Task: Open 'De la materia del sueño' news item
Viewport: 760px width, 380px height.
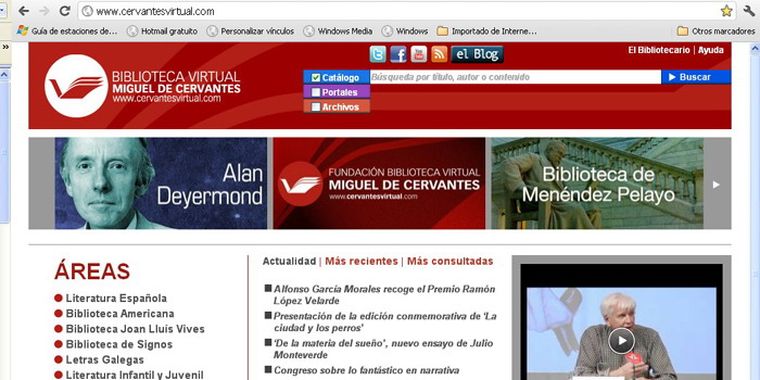Action: click(383, 349)
